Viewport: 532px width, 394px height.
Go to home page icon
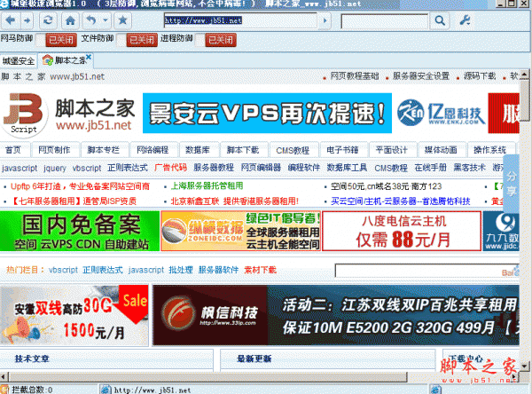[x=70, y=20]
